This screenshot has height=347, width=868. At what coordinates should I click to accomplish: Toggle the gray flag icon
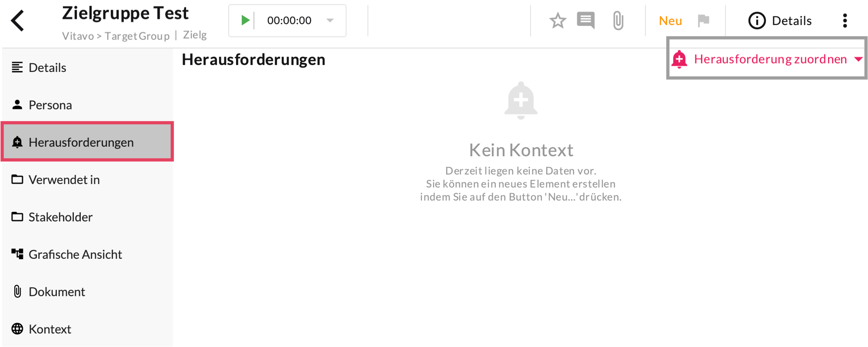(703, 20)
